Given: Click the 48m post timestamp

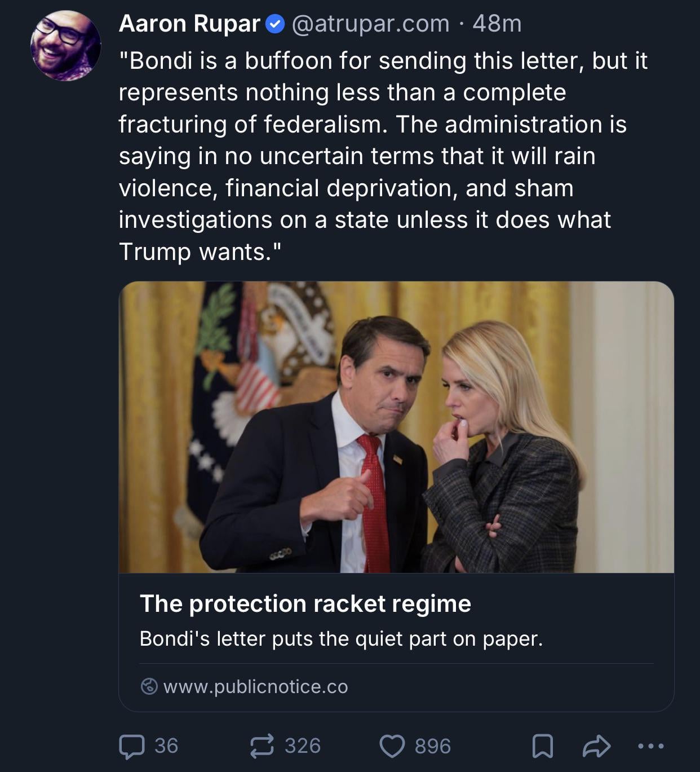Looking at the screenshot, I should click(497, 24).
